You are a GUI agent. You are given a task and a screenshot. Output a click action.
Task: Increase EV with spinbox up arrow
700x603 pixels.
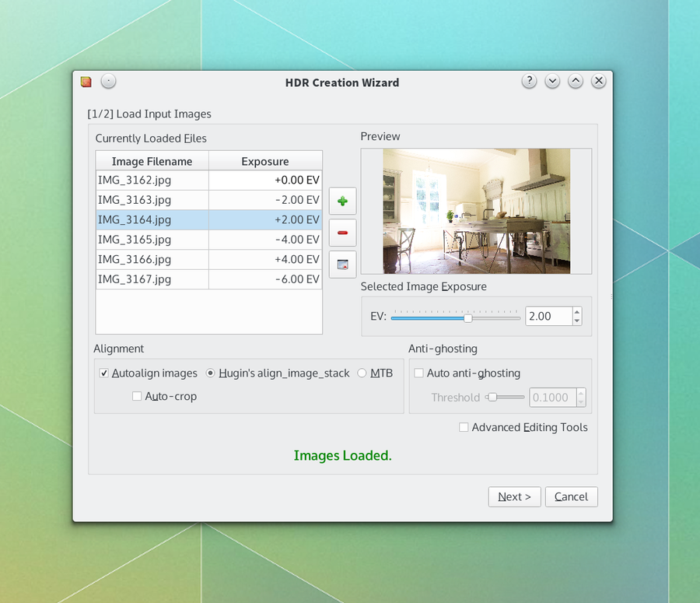[x=577, y=312]
